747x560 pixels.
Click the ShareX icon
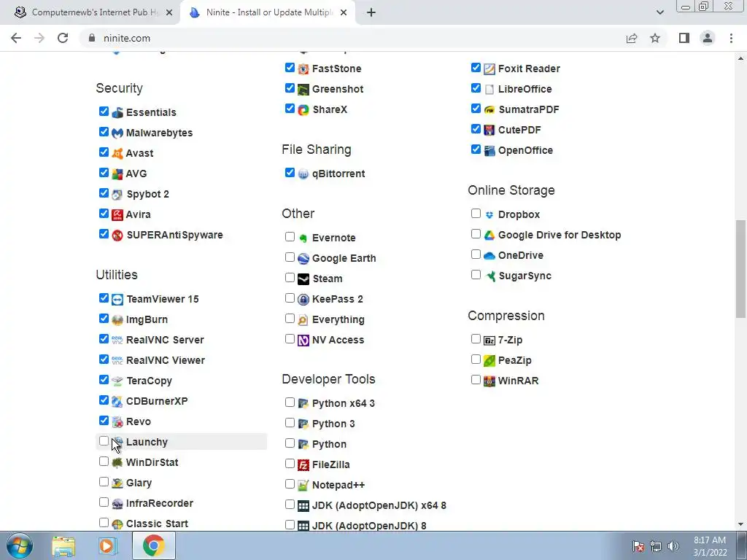(x=303, y=110)
